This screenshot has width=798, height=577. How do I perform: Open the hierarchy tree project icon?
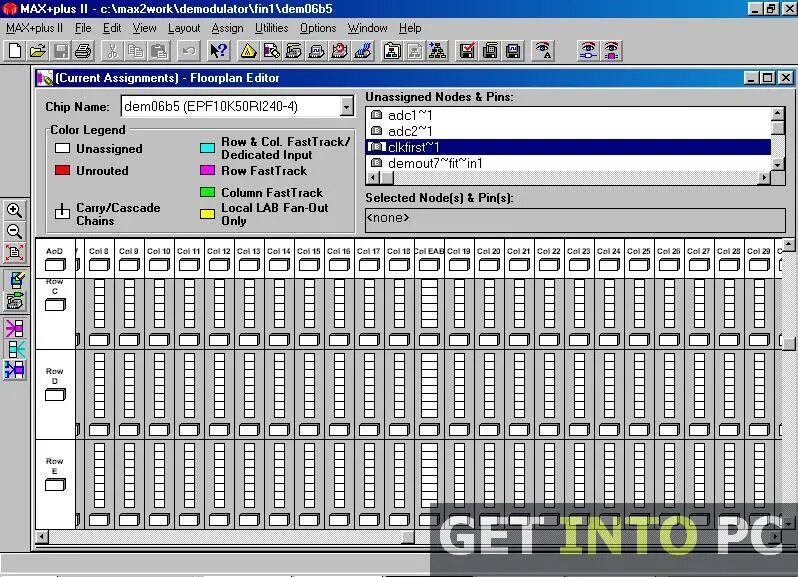(437, 51)
